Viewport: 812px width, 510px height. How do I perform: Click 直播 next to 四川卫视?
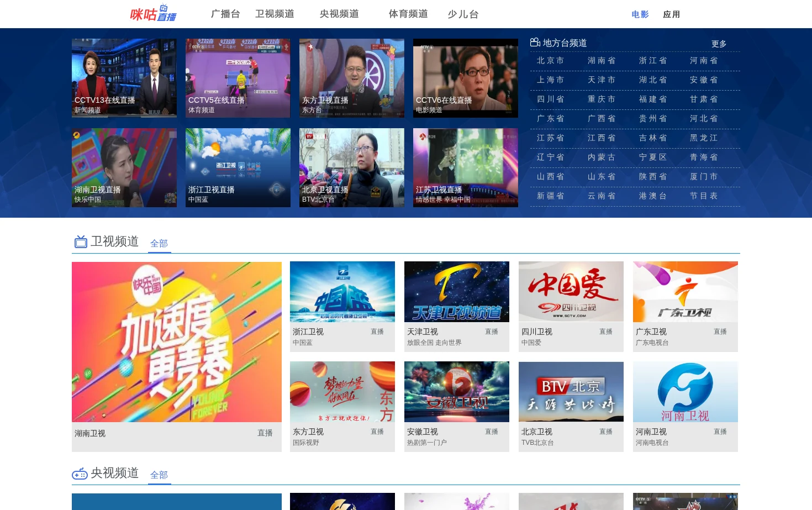click(x=606, y=332)
